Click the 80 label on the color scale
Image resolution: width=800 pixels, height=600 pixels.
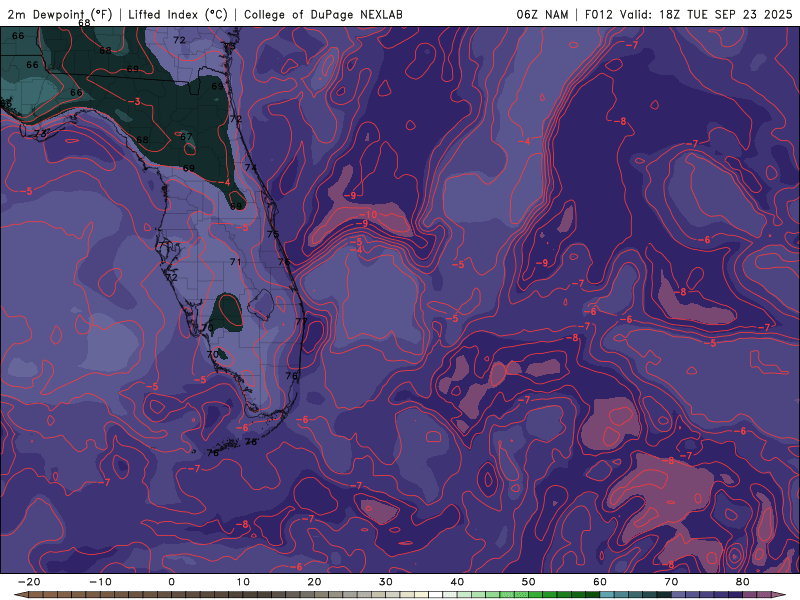743,582
